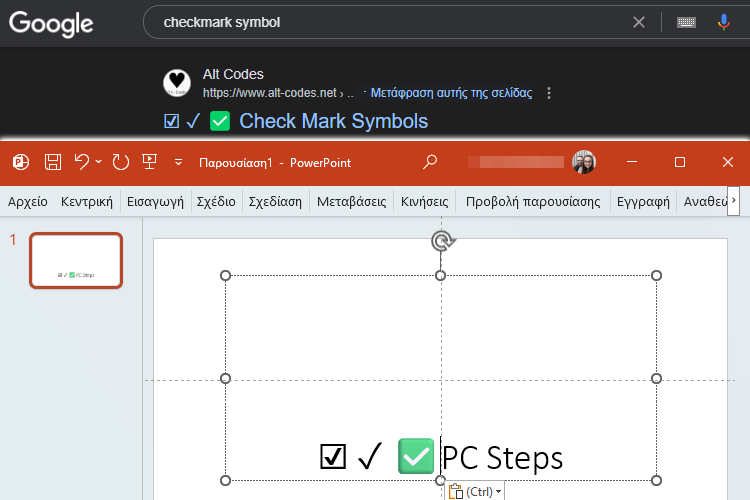Click the Google logo

[51, 24]
